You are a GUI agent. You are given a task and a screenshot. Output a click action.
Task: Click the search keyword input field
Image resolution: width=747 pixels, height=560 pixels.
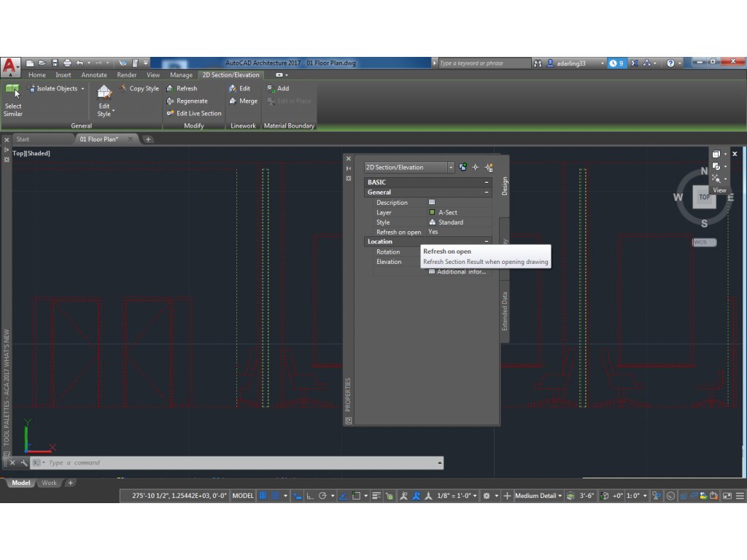pos(484,63)
